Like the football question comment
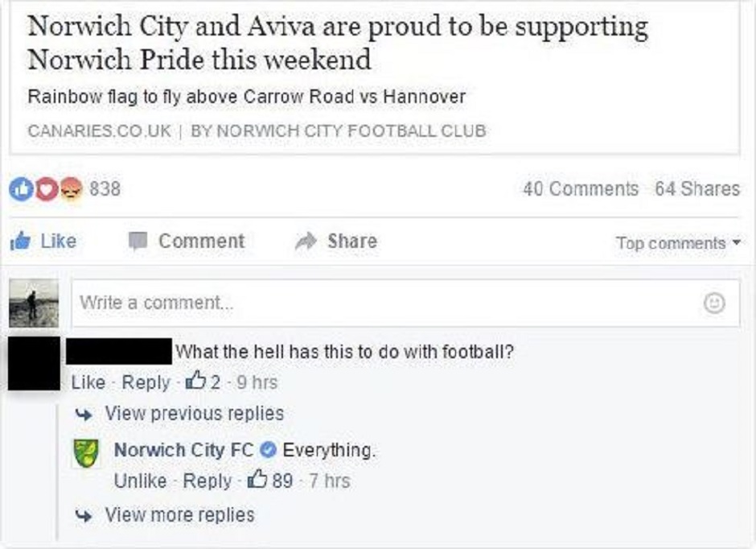 click(x=88, y=382)
